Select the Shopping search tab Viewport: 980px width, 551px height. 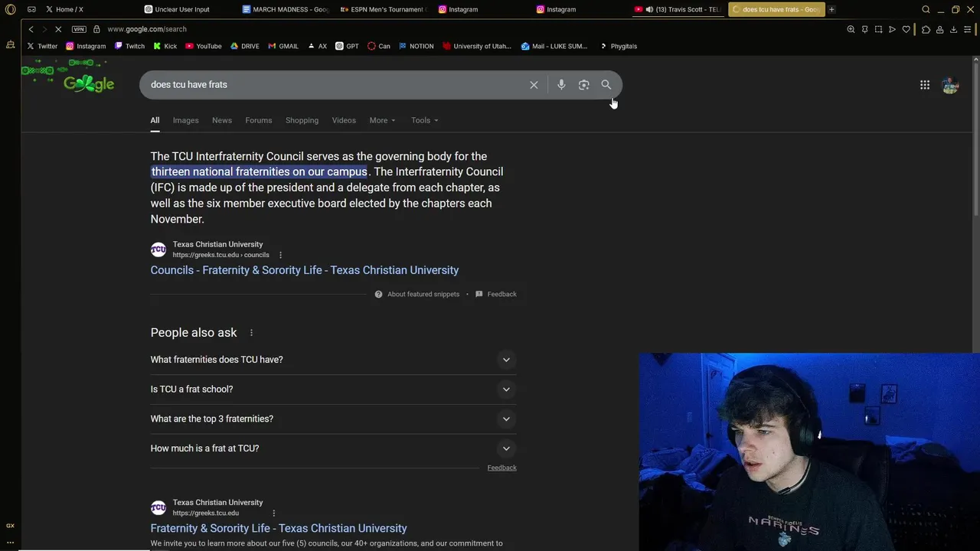pyautogui.click(x=302, y=120)
